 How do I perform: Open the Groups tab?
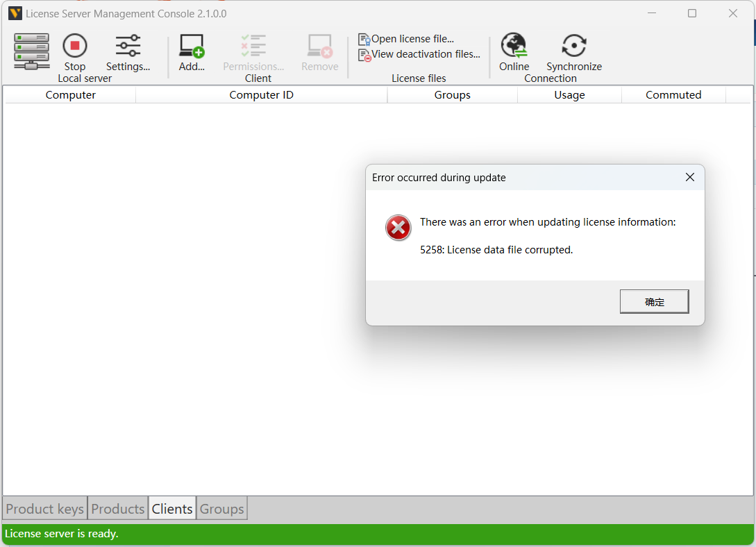tap(222, 509)
